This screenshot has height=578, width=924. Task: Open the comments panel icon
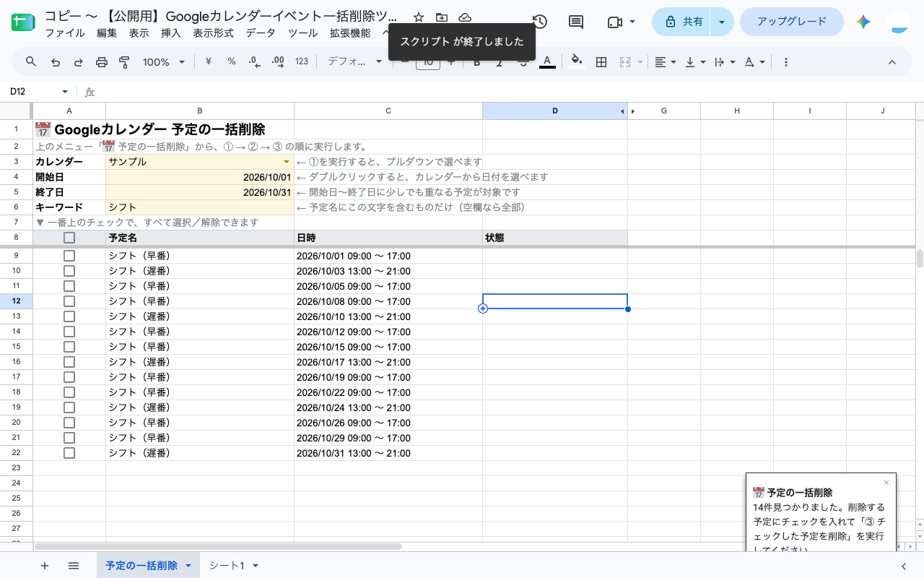[x=576, y=22]
